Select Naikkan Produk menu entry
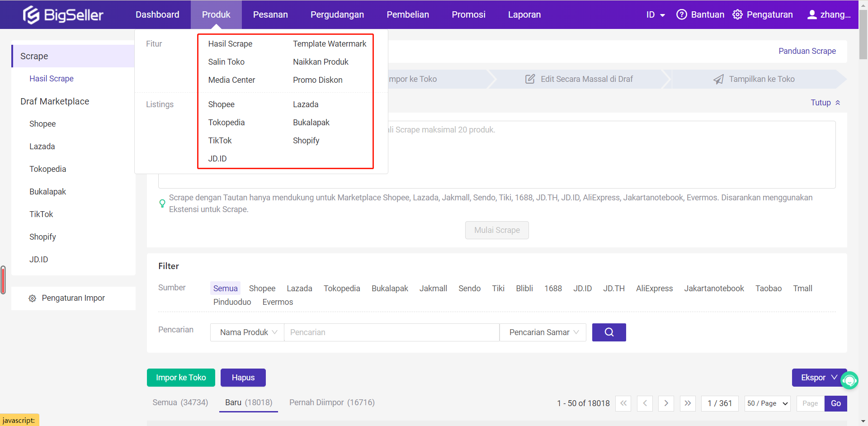 (x=321, y=62)
